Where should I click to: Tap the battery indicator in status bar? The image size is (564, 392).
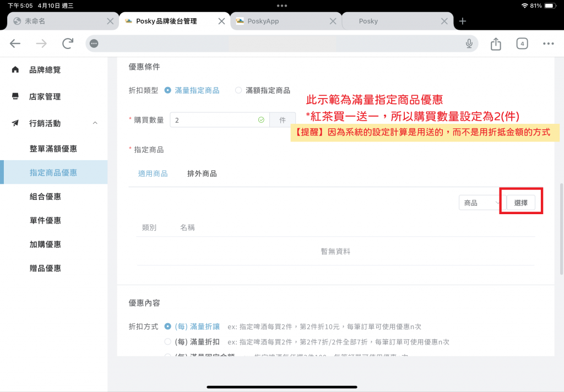[x=550, y=6]
